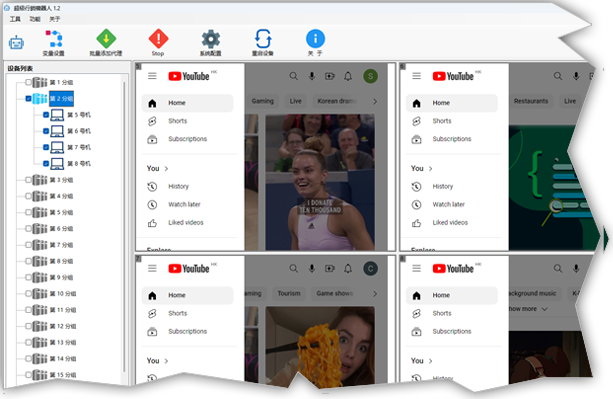This screenshot has height=399, width=613.
Task: Select the Gaming chip in device 5
Action: pyautogui.click(x=262, y=101)
